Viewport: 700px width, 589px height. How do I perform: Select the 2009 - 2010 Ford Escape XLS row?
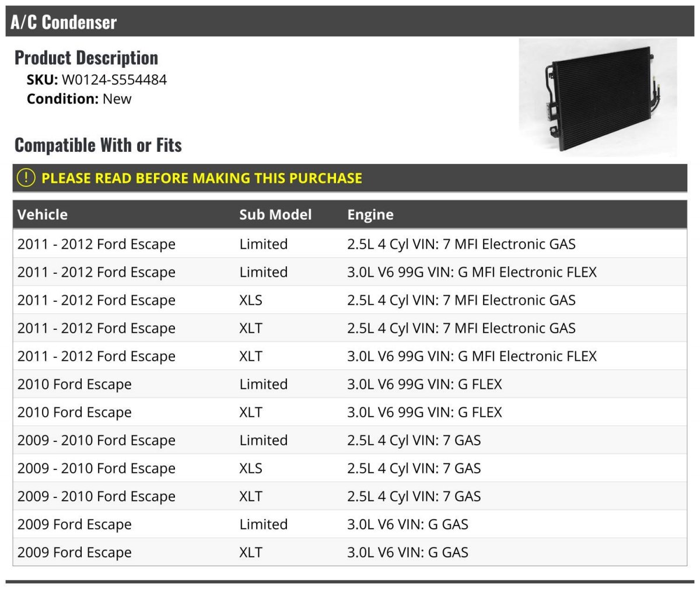click(x=350, y=468)
